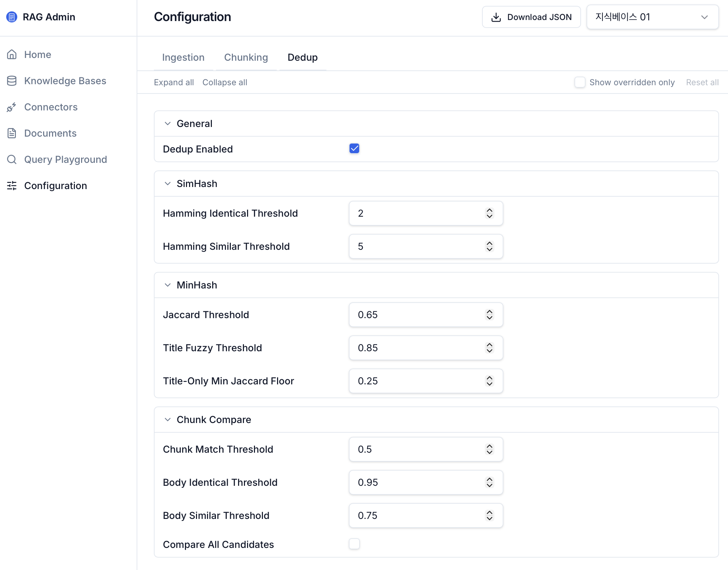The image size is (728, 570).
Task: Disable the Dedup Enabled checkbox
Action: pyautogui.click(x=354, y=149)
